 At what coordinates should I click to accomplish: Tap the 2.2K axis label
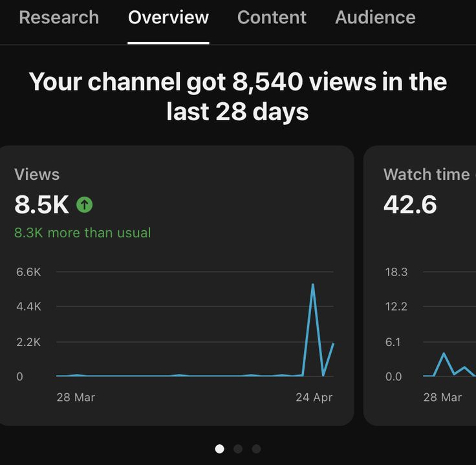(x=28, y=342)
